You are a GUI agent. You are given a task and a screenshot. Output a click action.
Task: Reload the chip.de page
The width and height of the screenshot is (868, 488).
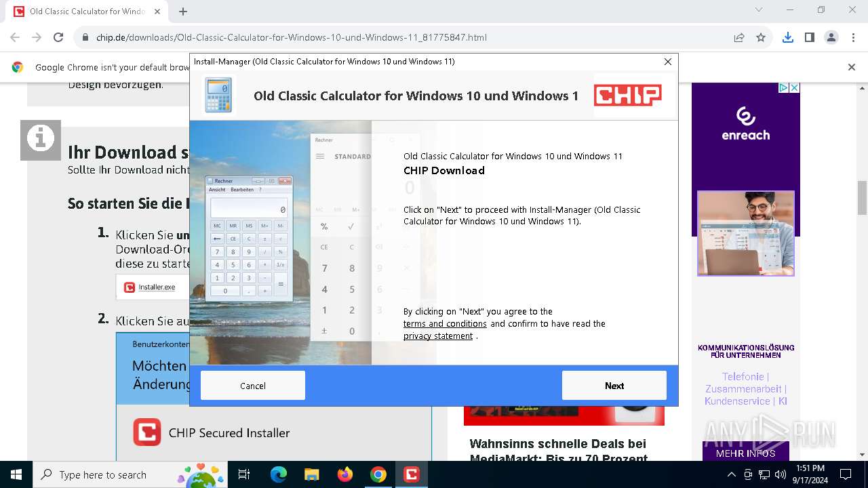[58, 37]
